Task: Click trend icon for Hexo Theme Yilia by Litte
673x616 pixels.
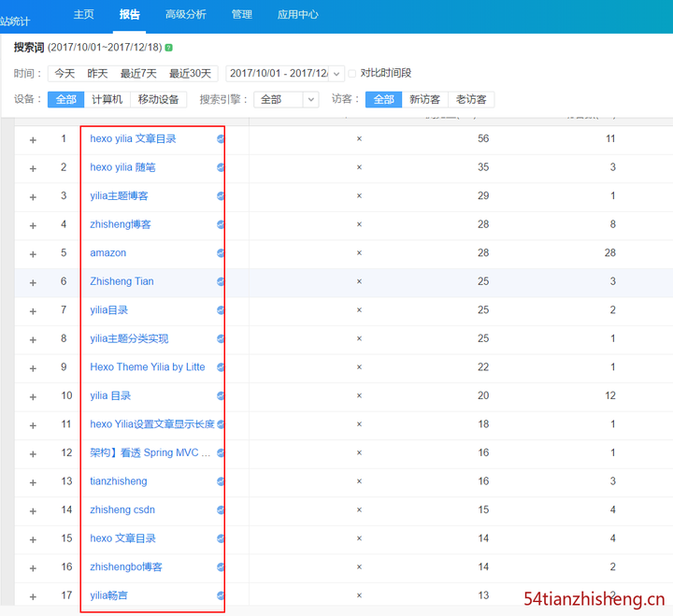Action: point(221,367)
